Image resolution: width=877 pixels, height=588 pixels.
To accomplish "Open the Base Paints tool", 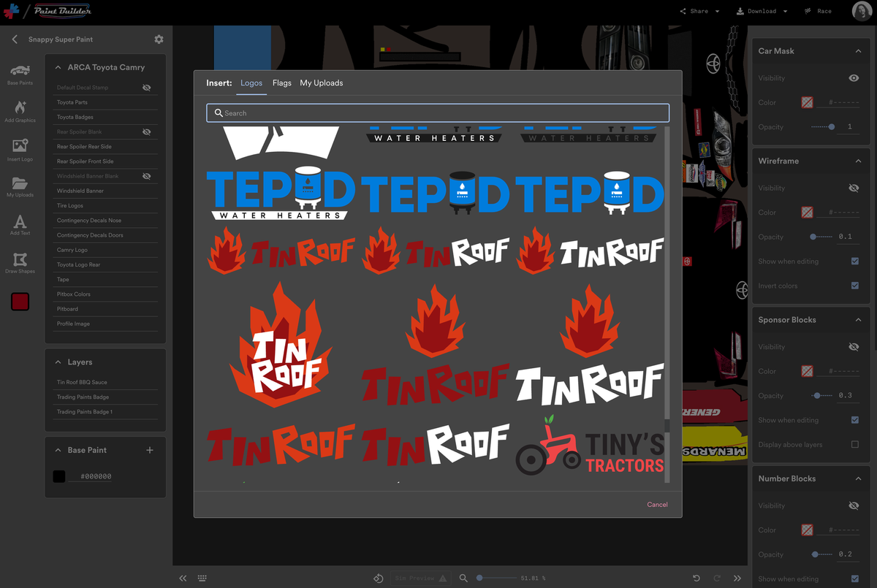I will pos(20,75).
